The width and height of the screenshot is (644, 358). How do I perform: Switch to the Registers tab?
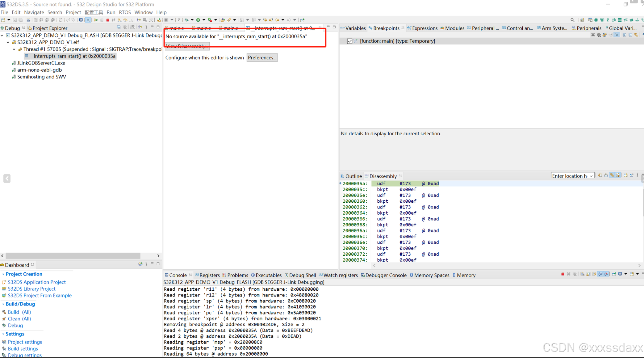pyautogui.click(x=209, y=275)
